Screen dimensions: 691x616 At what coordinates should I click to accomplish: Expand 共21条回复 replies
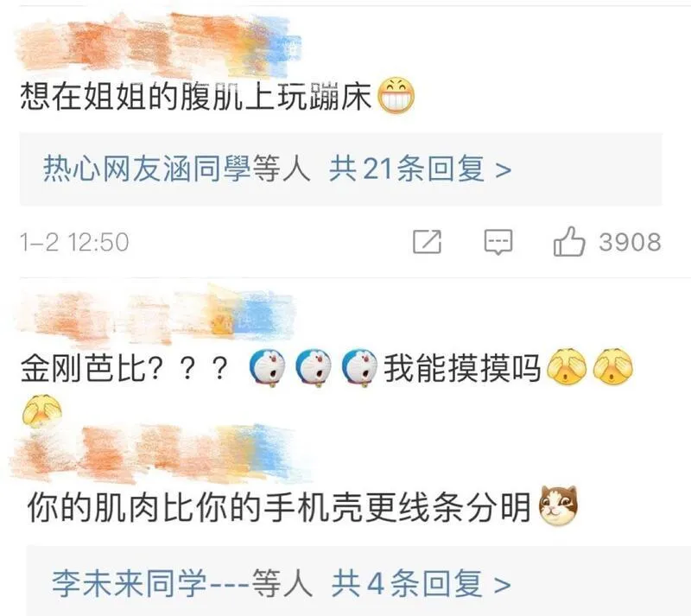point(420,168)
